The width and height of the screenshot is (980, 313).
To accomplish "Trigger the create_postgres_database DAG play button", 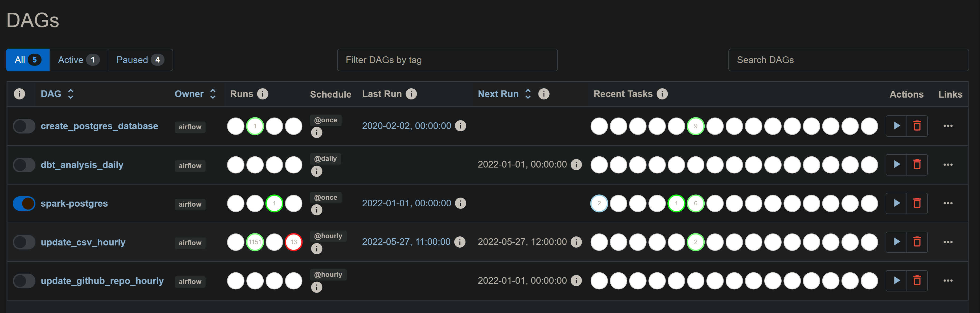I will click(896, 126).
